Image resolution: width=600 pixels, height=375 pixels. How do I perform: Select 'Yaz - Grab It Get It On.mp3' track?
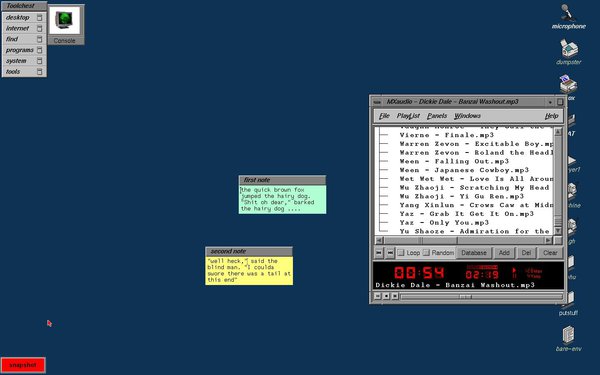[x=466, y=214]
